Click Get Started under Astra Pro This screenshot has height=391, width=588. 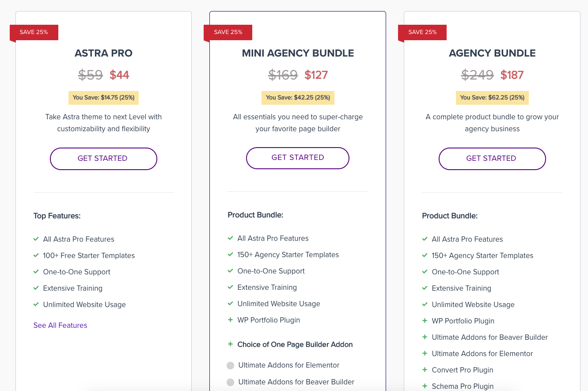(x=103, y=159)
